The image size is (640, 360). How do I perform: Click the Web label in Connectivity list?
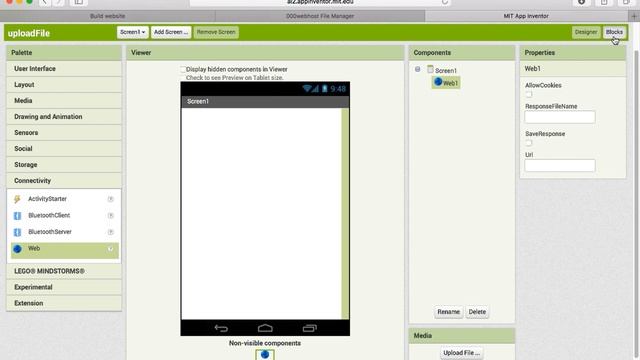click(x=34, y=248)
